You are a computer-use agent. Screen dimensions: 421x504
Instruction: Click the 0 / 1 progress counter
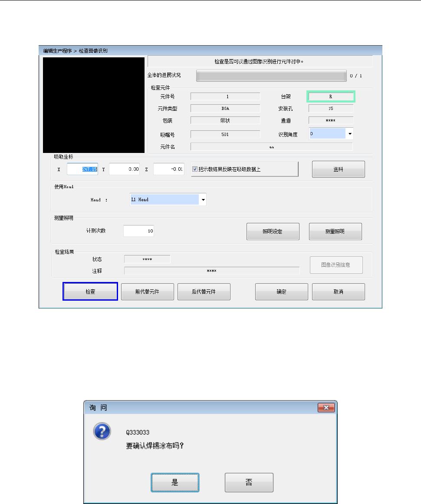coord(356,76)
